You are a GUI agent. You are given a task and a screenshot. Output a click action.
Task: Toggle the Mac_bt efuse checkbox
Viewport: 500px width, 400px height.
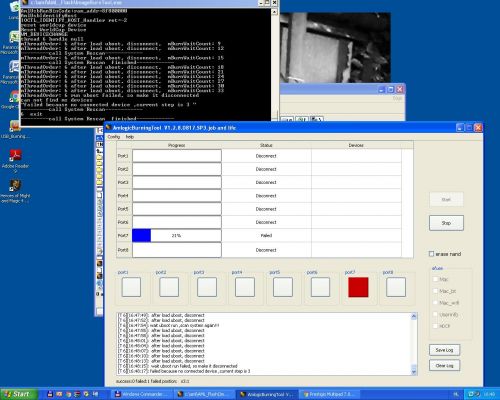click(x=435, y=291)
